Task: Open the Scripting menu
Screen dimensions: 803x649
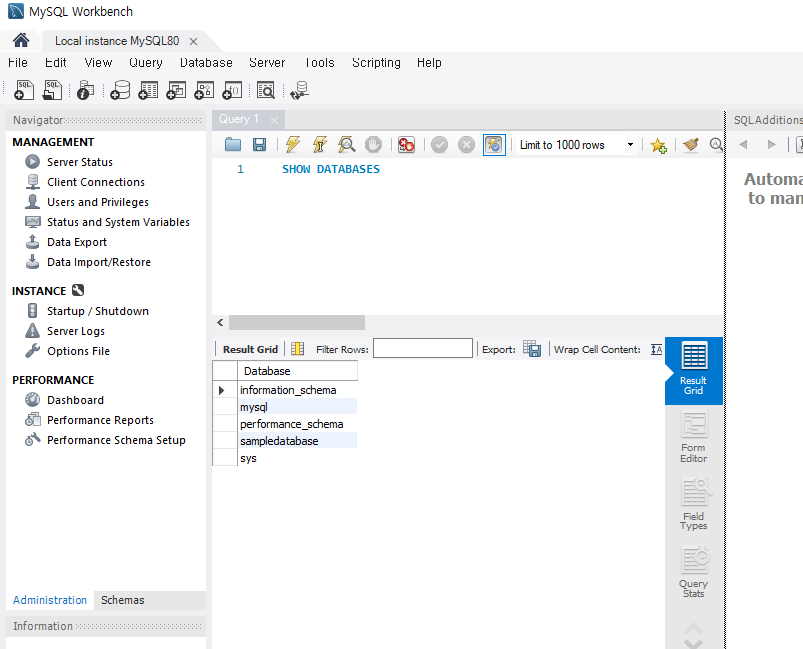Action: click(376, 62)
